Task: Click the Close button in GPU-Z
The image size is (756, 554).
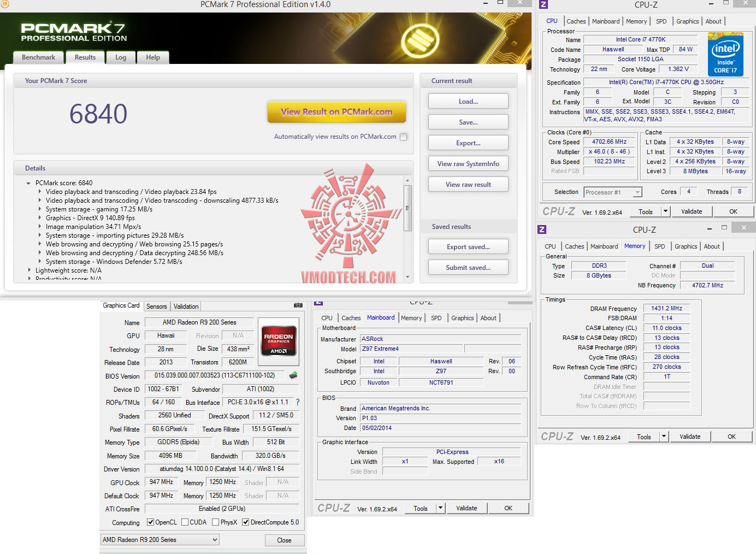Action: 284,540
